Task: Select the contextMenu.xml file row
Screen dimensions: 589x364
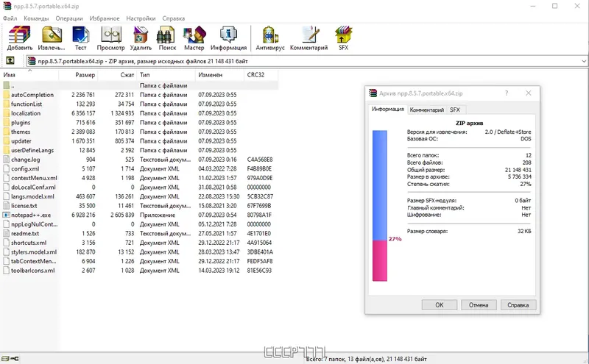Action: (140, 178)
